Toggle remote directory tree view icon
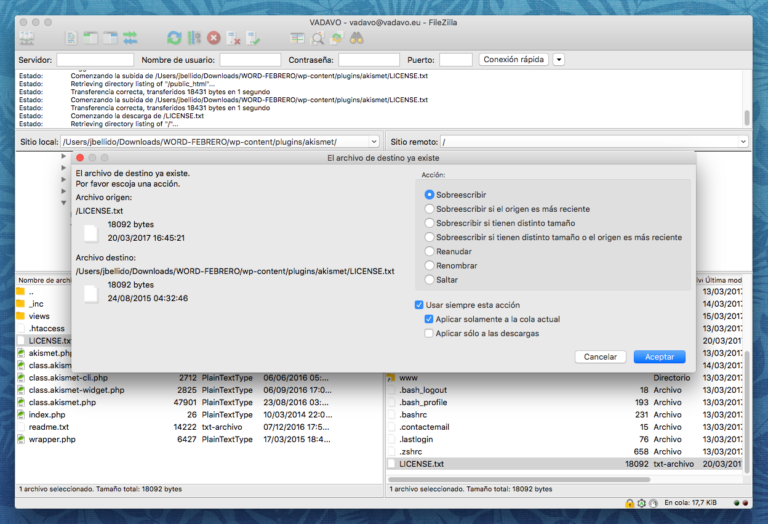Image resolution: width=768 pixels, height=524 pixels. tap(110, 38)
